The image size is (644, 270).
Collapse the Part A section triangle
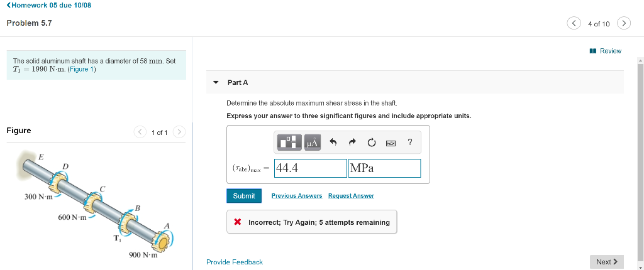point(216,82)
